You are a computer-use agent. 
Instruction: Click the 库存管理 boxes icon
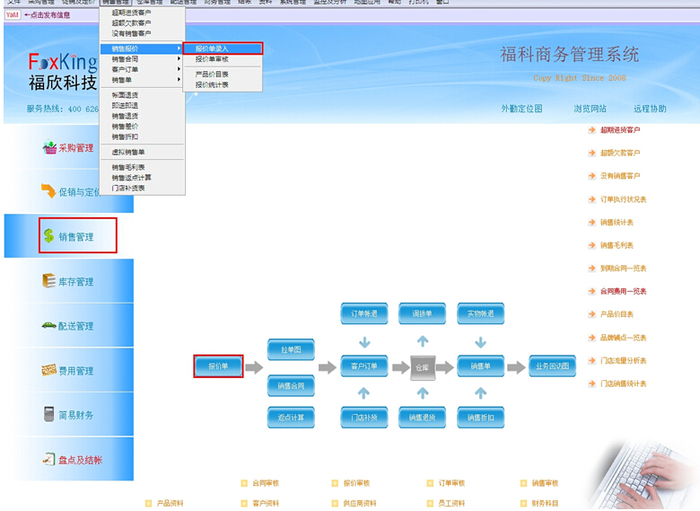click(49, 282)
